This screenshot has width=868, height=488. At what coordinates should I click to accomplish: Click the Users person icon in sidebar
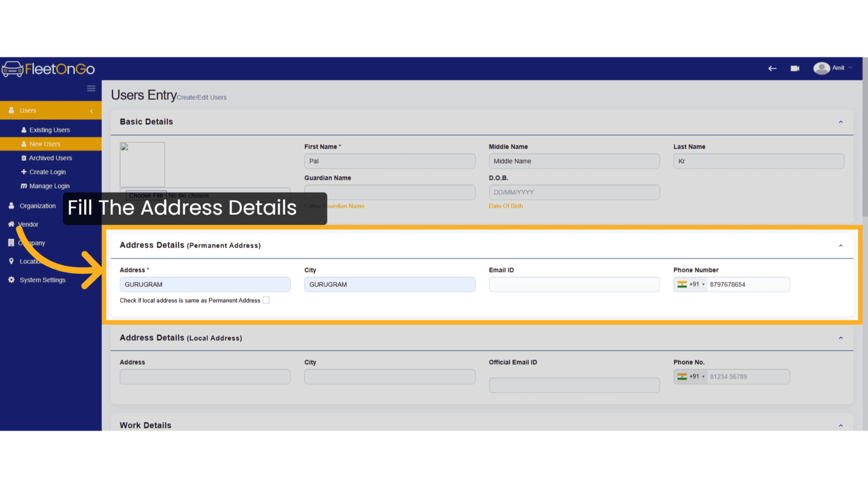coord(11,110)
